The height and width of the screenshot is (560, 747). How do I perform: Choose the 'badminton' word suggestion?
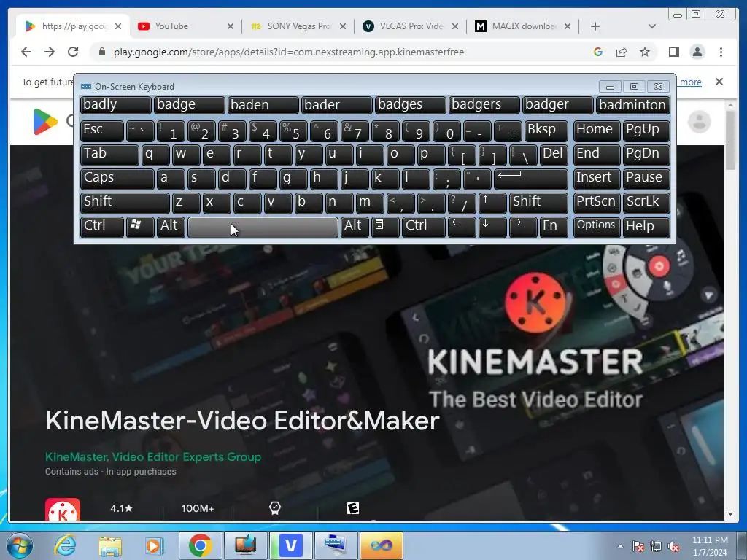pyautogui.click(x=632, y=105)
